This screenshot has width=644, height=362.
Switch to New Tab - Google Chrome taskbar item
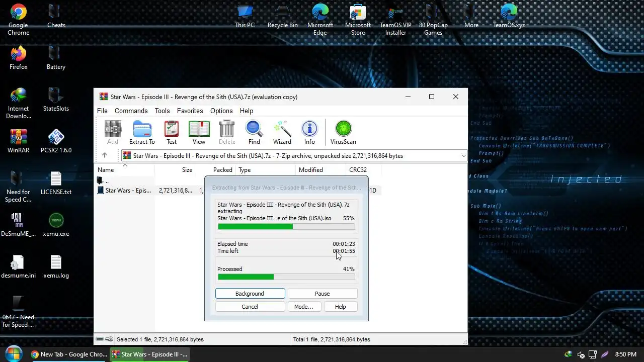(69, 354)
